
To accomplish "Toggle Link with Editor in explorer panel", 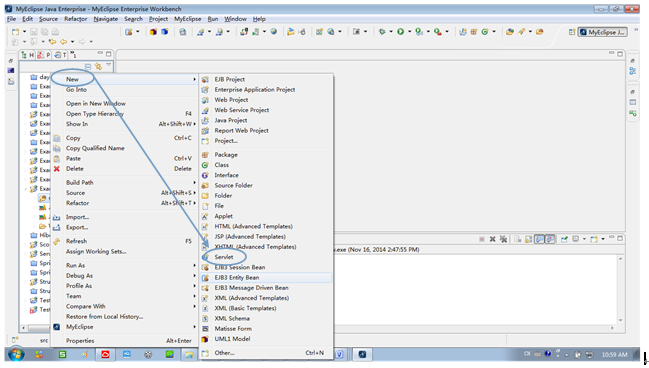I will click(x=98, y=66).
